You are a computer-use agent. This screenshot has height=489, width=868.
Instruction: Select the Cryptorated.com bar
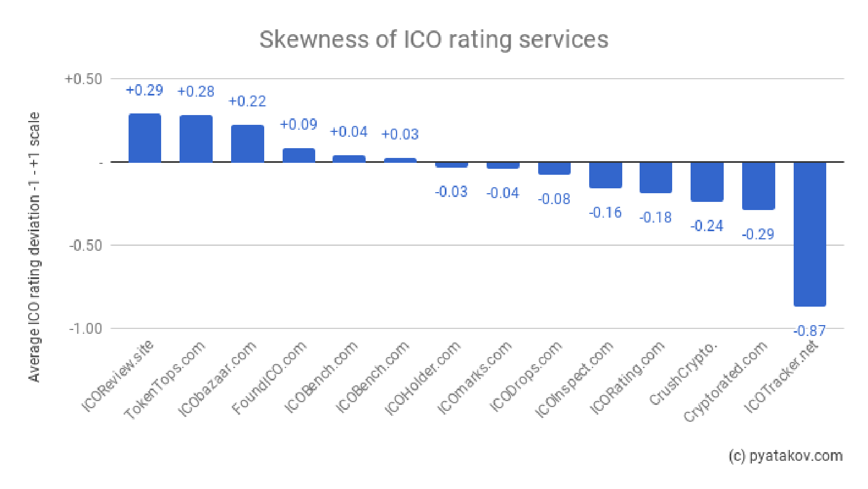click(x=758, y=186)
